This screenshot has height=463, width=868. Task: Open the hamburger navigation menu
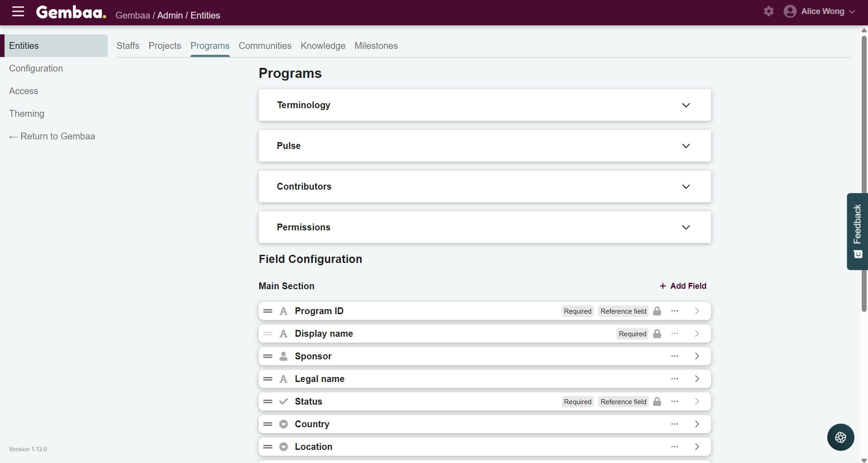(18, 11)
